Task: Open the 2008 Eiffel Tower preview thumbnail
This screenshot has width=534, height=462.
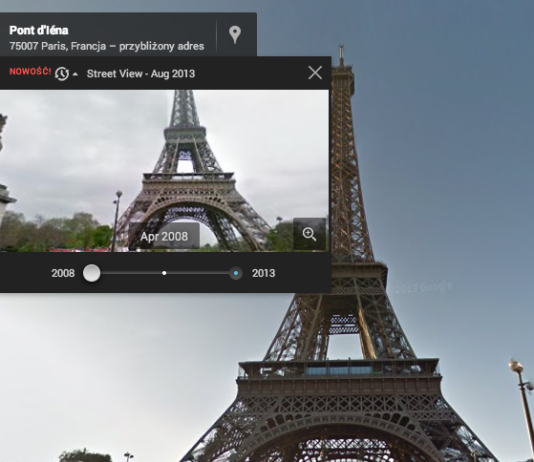Action: tap(164, 171)
